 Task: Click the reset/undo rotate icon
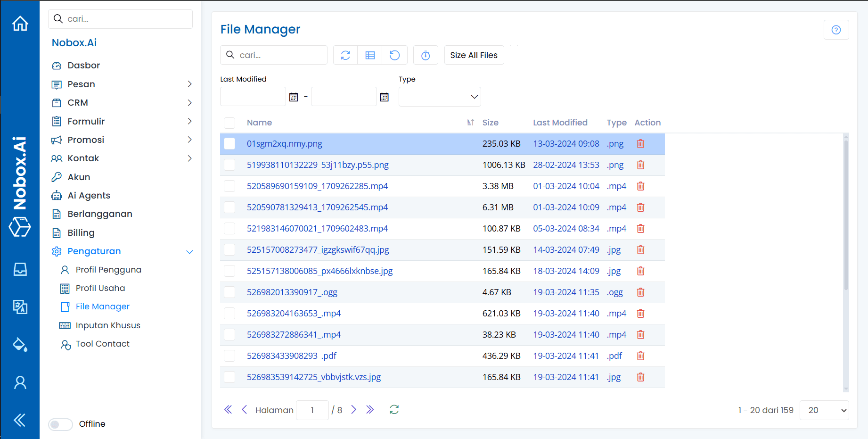[x=395, y=55]
